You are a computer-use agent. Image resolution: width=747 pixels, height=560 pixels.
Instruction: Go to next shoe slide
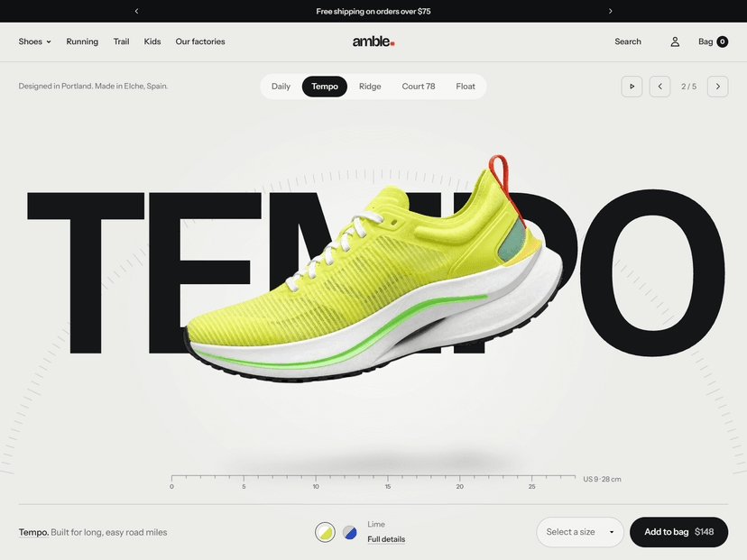(717, 87)
